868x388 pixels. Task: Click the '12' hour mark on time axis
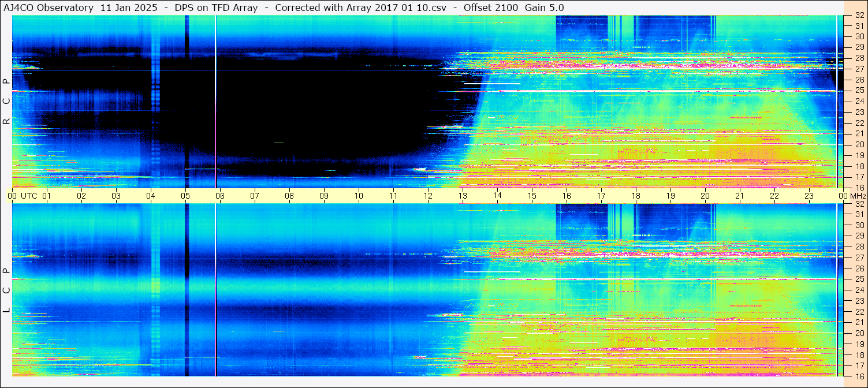click(x=428, y=196)
